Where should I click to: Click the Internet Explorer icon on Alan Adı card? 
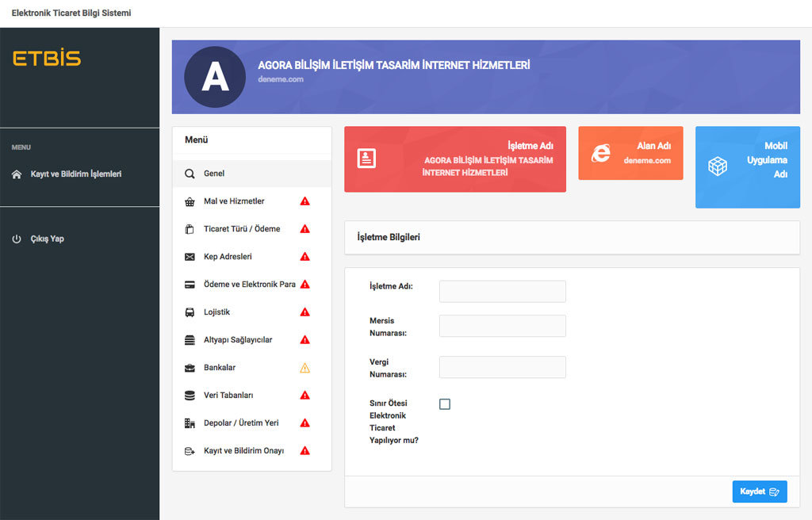click(601, 153)
